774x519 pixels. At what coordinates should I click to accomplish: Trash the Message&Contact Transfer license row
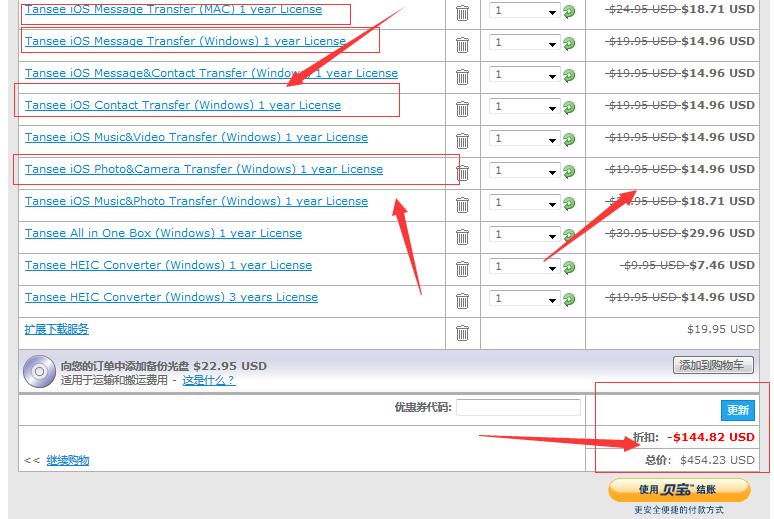click(x=463, y=77)
